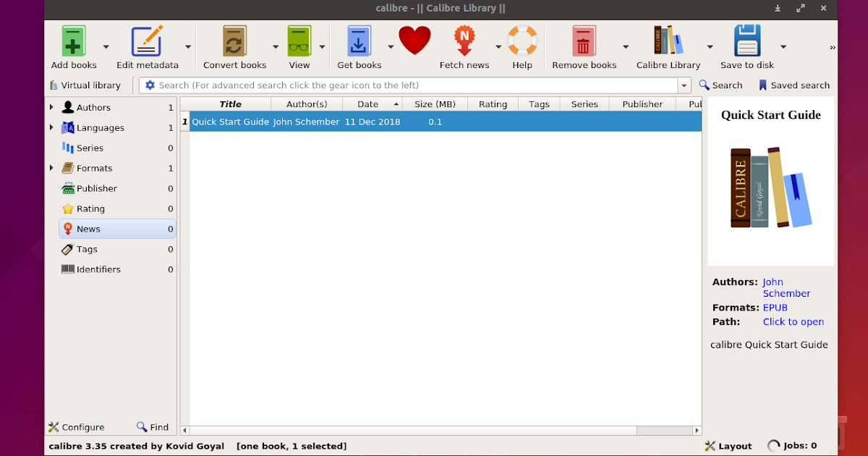Open the Saved search button
868x456 pixels.
[x=793, y=85]
